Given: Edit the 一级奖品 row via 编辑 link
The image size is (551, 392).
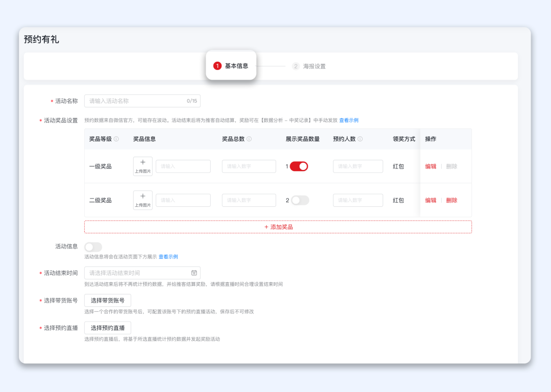Looking at the screenshot, I should point(430,166).
